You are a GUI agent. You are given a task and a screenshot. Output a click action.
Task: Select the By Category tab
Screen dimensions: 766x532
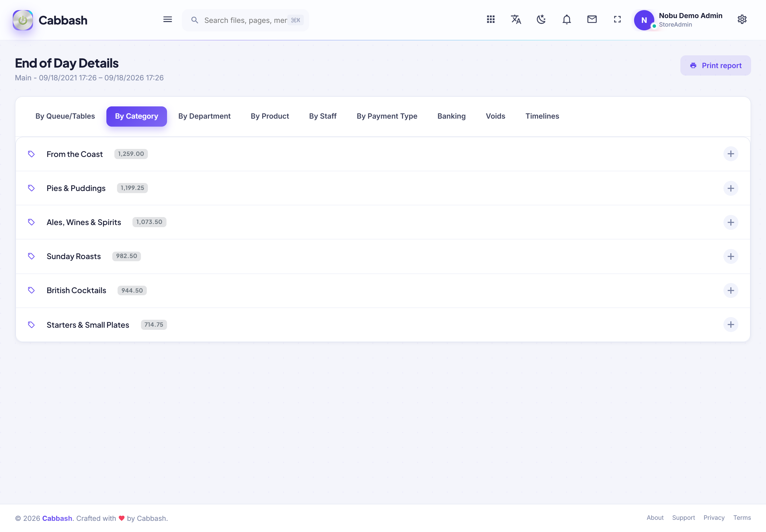[136, 116]
